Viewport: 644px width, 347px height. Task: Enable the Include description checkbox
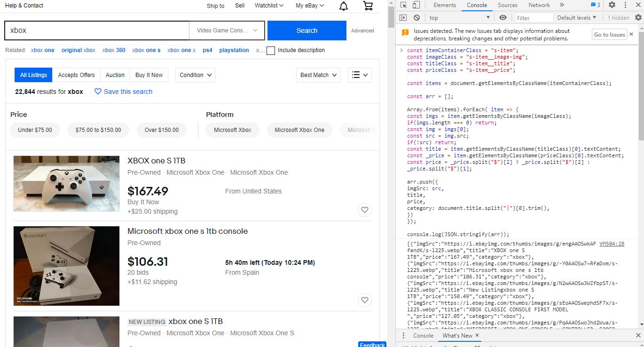pyautogui.click(x=270, y=50)
